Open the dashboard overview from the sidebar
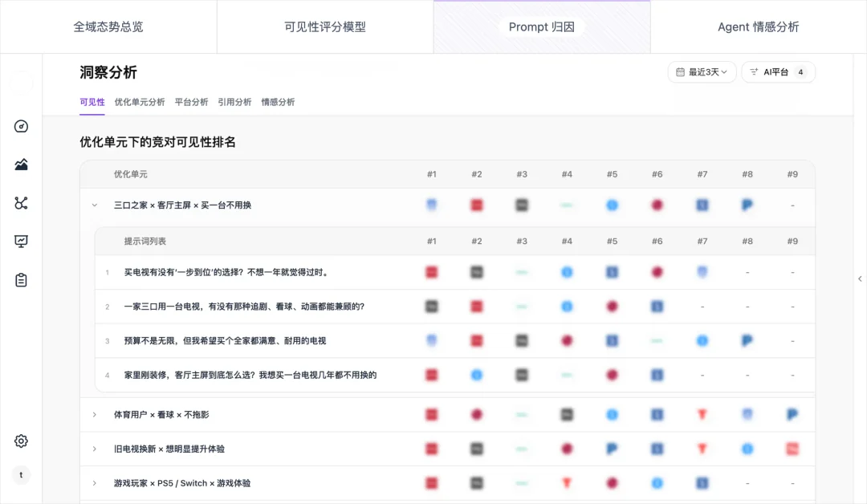This screenshot has height=504, width=867. 21,126
